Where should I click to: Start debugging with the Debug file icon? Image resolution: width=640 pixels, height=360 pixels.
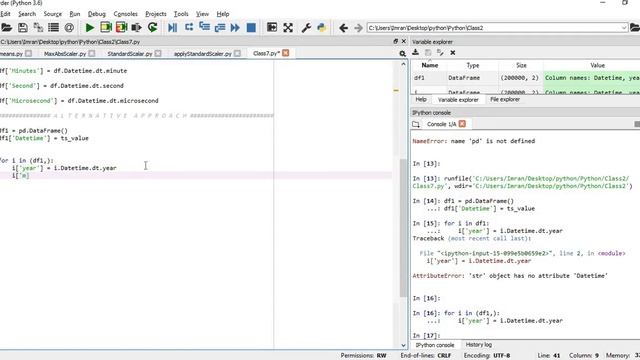[x=173, y=28]
